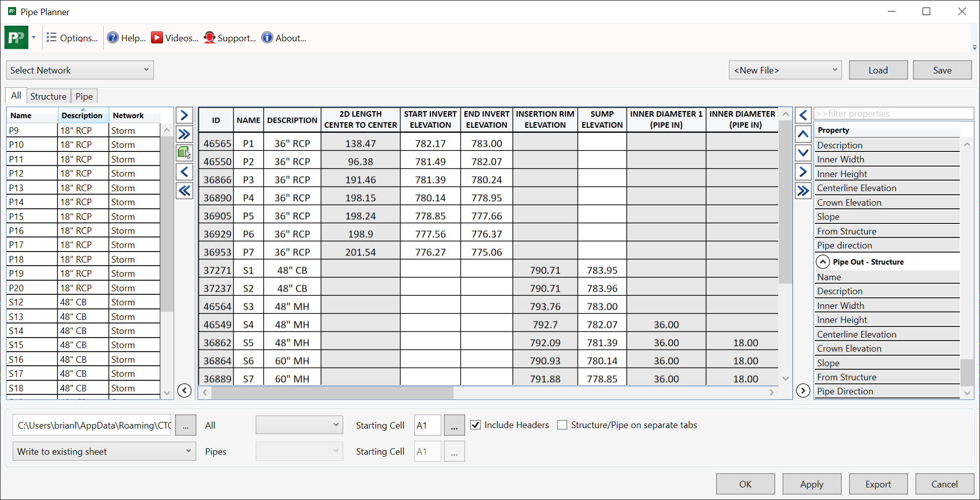
Task: Select the Pipe direction property
Action: [887, 245]
